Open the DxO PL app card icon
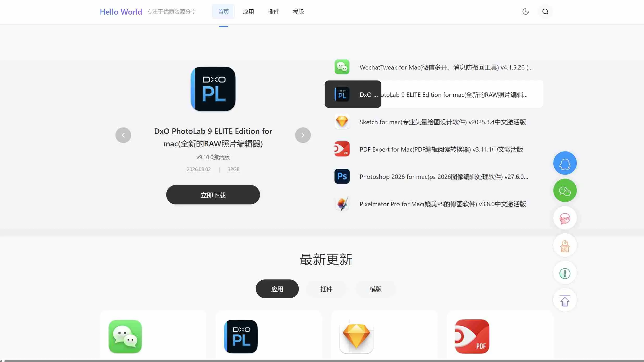The image size is (644, 362). (x=241, y=336)
